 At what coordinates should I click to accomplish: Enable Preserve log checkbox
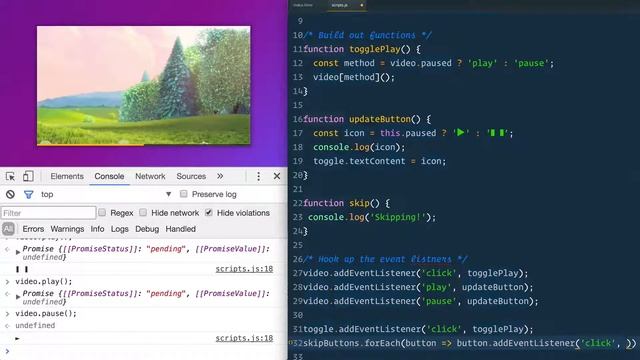pos(184,194)
